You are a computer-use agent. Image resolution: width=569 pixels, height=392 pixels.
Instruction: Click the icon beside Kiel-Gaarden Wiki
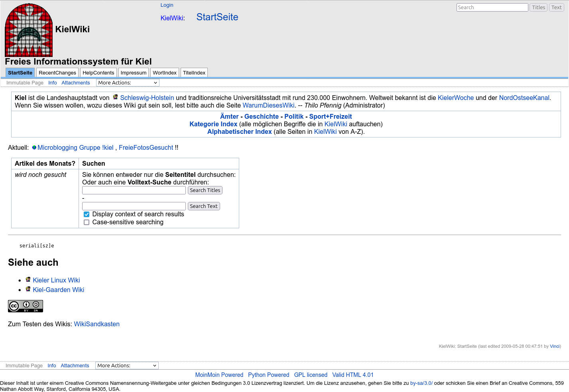pos(28,289)
